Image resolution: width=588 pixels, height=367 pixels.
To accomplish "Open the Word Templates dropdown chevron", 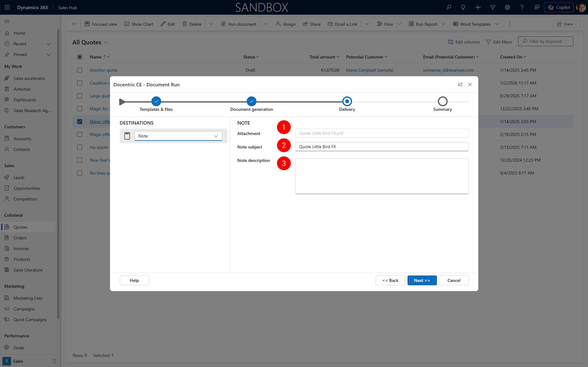I will pyautogui.click(x=497, y=24).
